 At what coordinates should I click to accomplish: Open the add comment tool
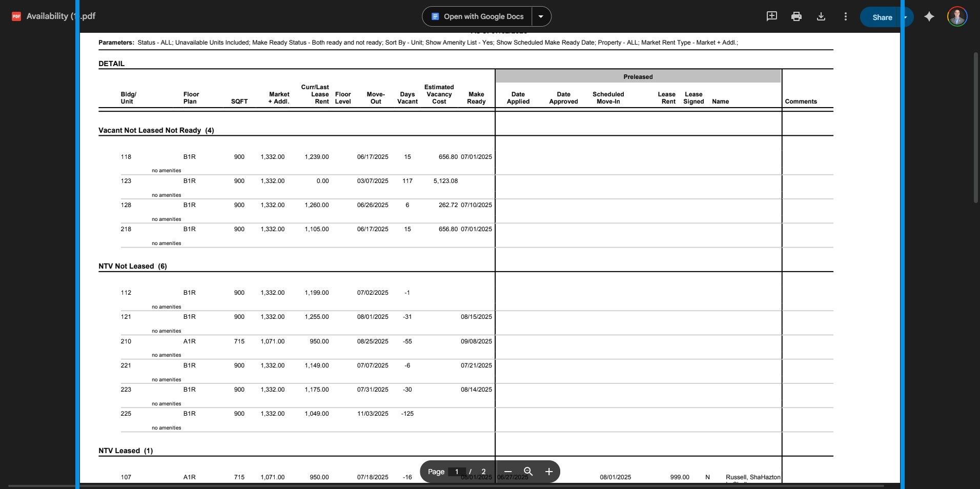pos(771,16)
